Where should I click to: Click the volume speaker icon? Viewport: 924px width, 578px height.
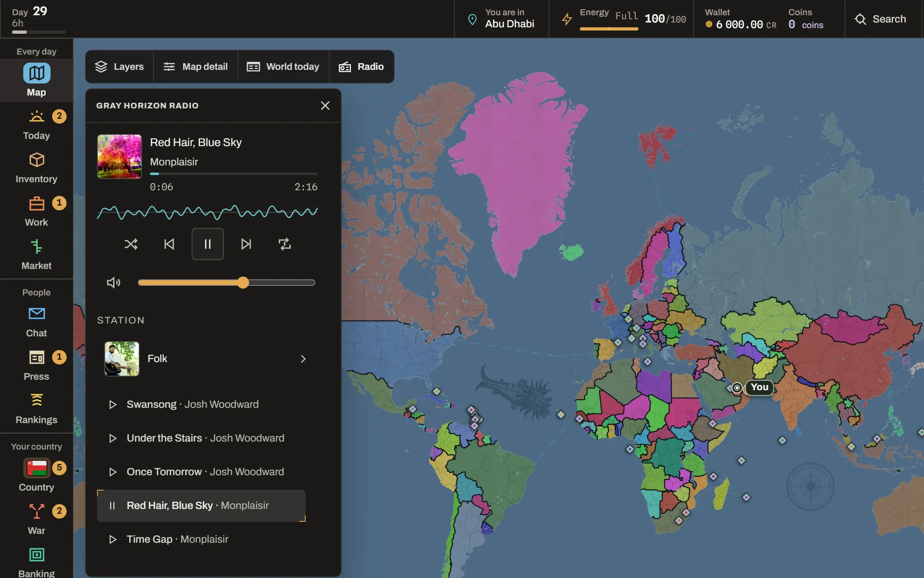coord(113,283)
